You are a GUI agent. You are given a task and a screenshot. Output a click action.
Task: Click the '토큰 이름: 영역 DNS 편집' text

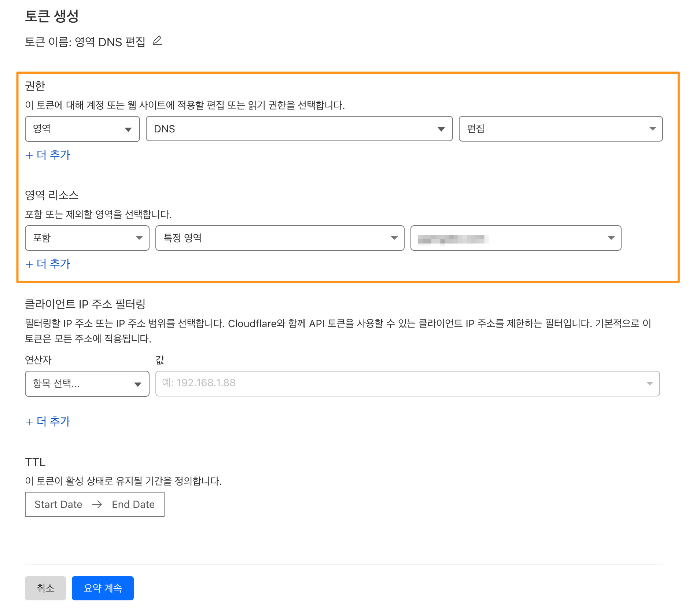coord(85,42)
